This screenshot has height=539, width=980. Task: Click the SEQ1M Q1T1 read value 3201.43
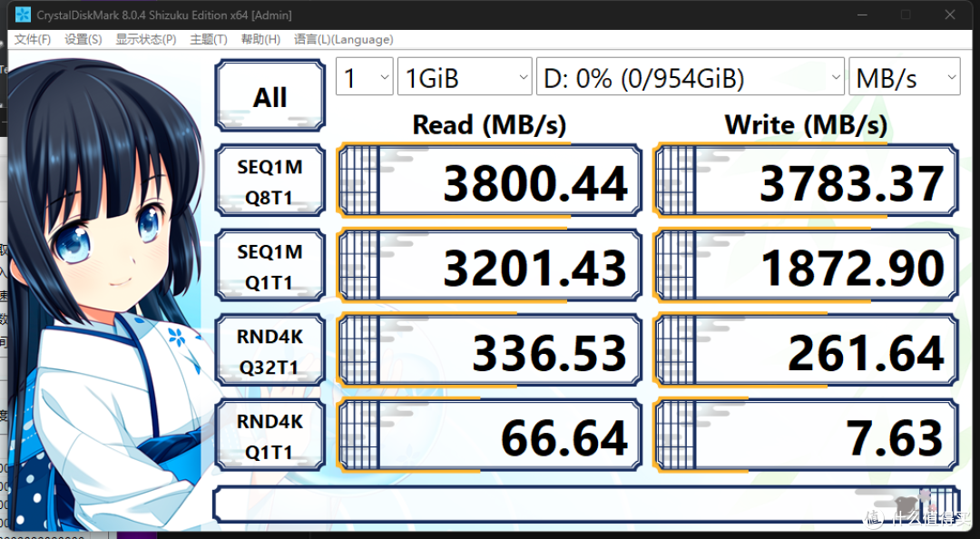coord(489,266)
